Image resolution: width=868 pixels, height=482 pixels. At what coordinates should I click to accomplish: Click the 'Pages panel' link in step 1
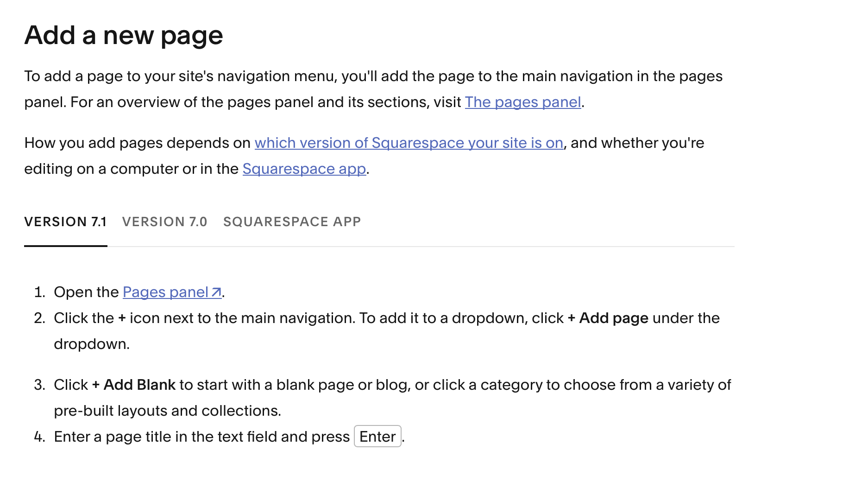(x=166, y=292)
